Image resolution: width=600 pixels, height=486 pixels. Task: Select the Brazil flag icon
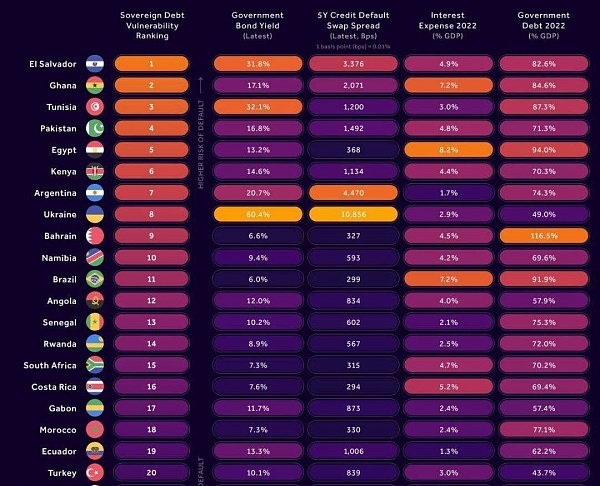tap(95, 279)
